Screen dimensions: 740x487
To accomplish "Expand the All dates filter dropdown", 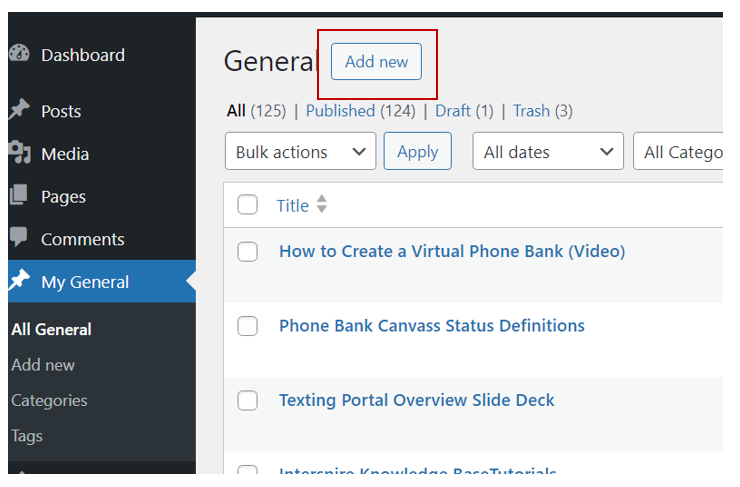I will point(547,151).
